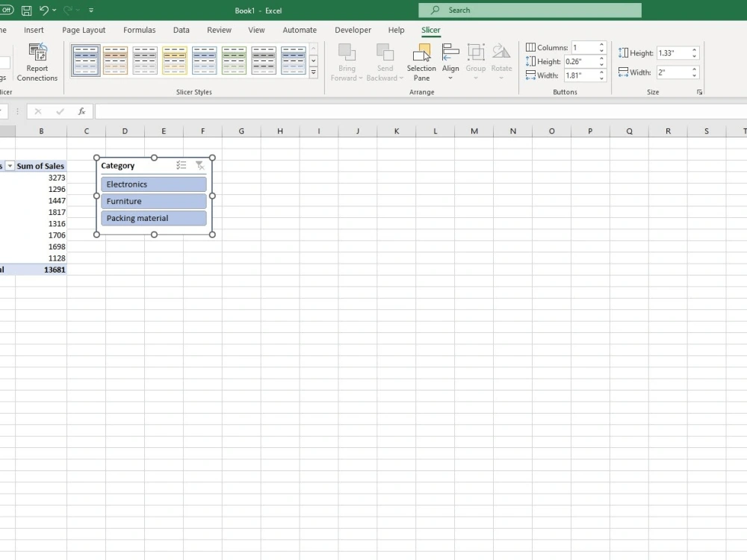Click the button Height 0.26" field
The height and width of the screenshot is (560, 747).
pyautogui.click(x=580, y=61)
